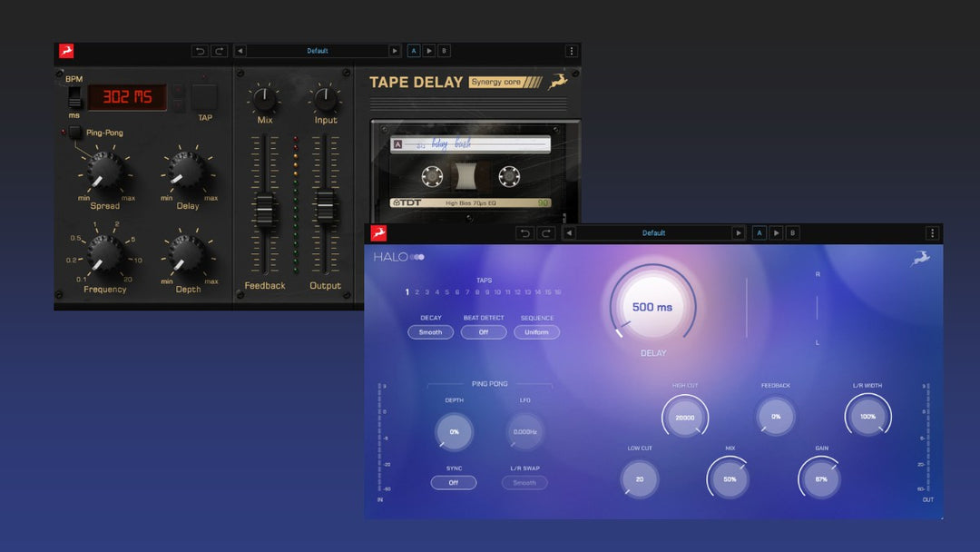This screenshot has width=980, height=552.
Task: Undo the last change in Halo
Action: (x=525, y=233)
